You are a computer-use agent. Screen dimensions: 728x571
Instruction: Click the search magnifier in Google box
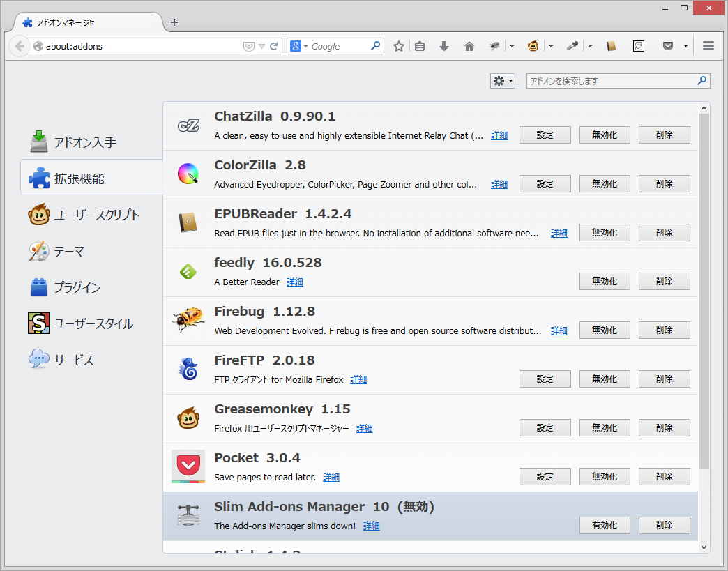(x=376, y=45)
